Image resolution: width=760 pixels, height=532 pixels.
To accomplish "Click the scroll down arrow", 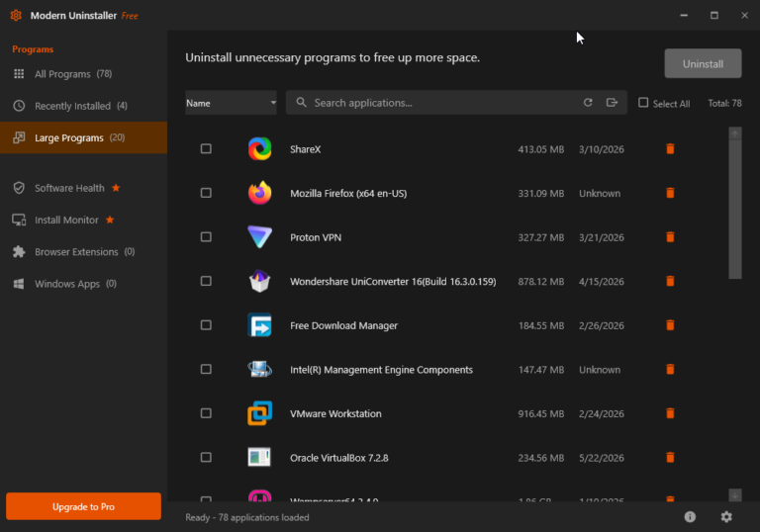I will pos(735,494).
